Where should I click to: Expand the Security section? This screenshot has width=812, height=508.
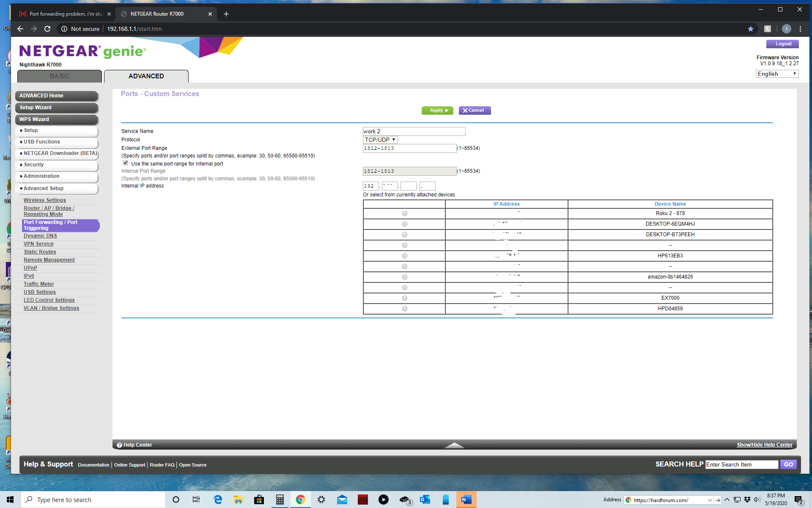57,165
